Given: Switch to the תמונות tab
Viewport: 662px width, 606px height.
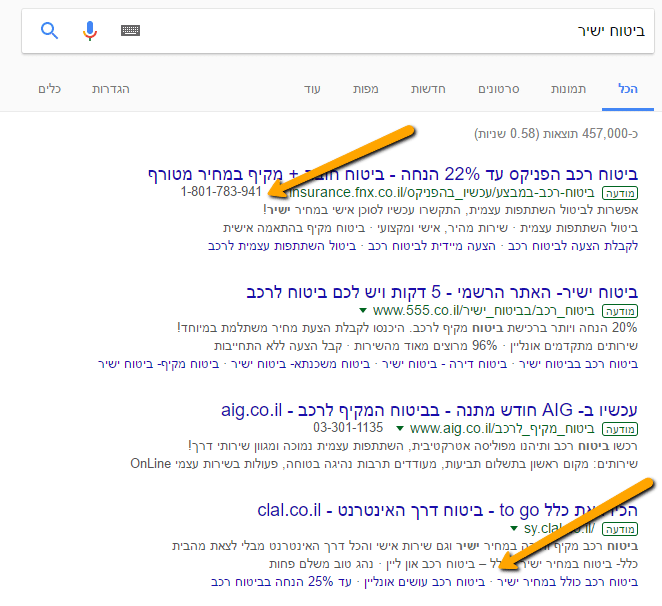Looking at the screenshot, I should click(568, 89).
